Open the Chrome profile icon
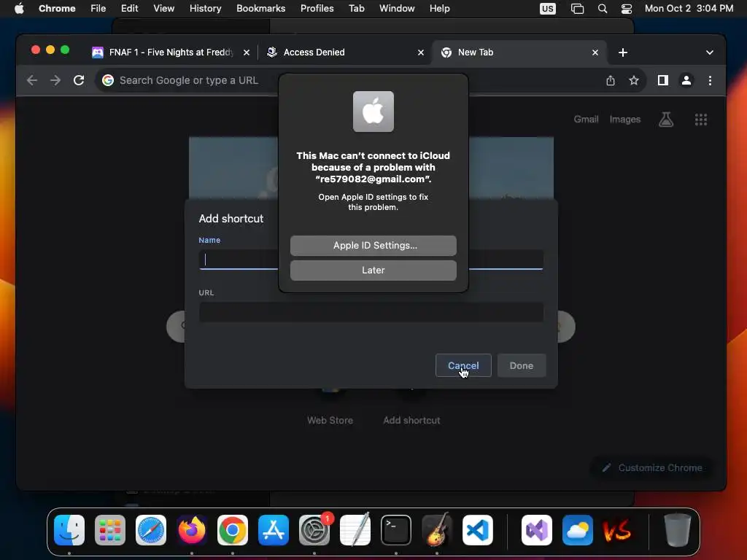The width and height of the screenshot is (747, 560). (x=686, y=80)
